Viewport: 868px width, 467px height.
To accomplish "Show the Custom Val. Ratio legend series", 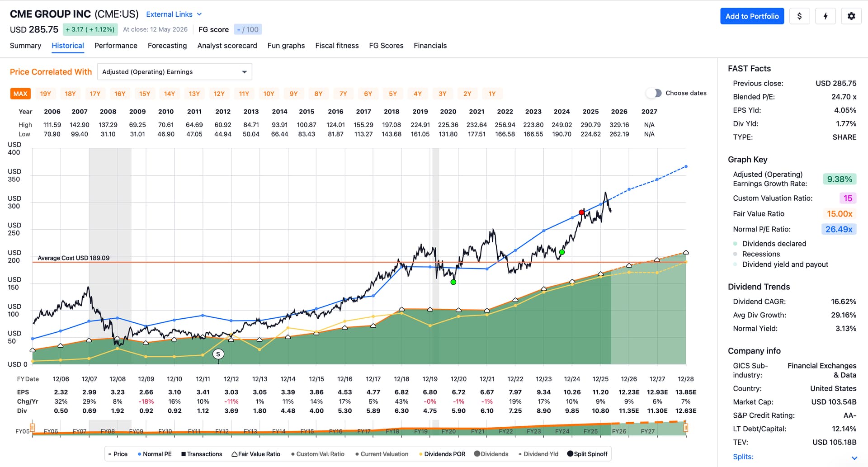I will (318, 454).
